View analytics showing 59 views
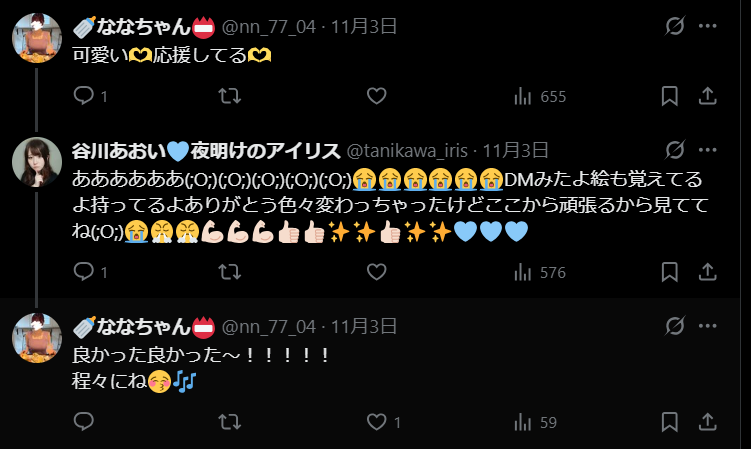This screenshot has height=449, width=751. click(535, 422)
